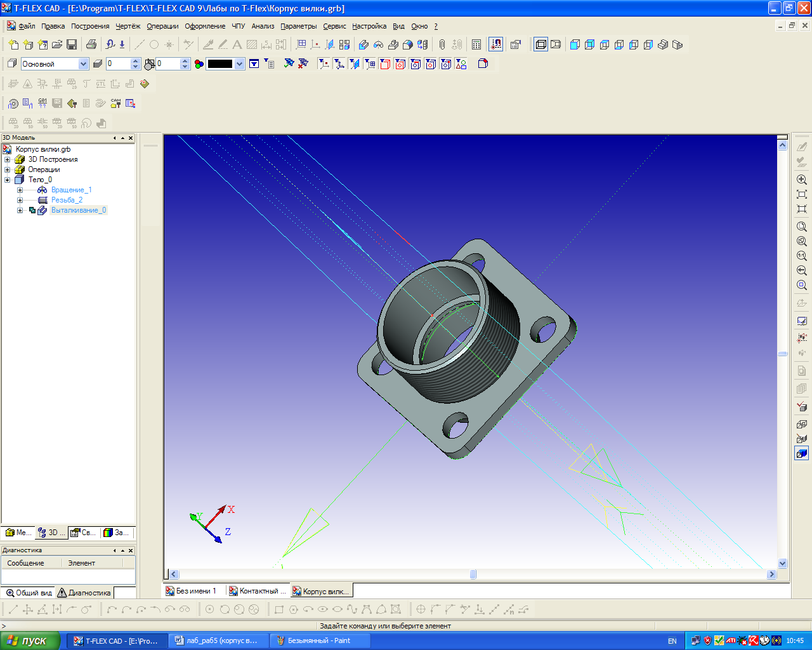Toggle the 3D node selection filter
The image size is (812, 650).
coord(324,63)
